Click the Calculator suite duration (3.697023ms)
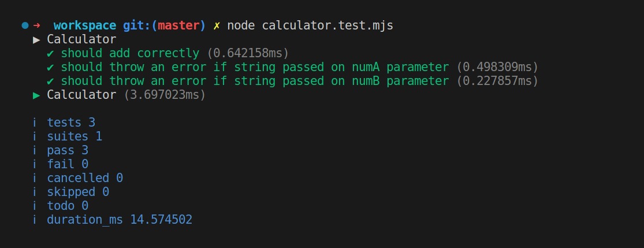Viewport: 644px width, 248px height. tap(165, 95)
